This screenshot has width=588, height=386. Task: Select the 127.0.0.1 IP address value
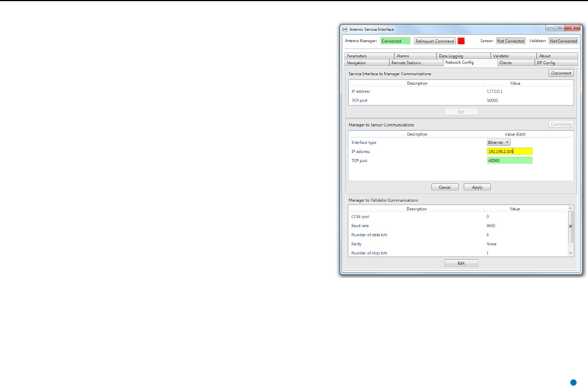[x=495, y=91]
